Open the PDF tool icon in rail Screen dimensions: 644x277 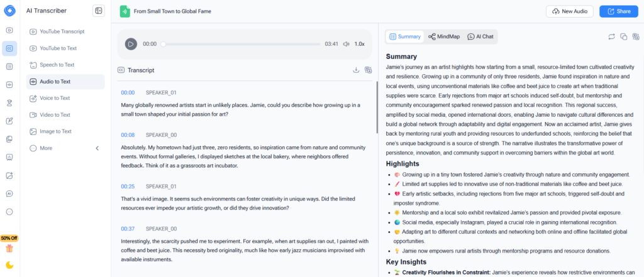[x=9, y=139]
